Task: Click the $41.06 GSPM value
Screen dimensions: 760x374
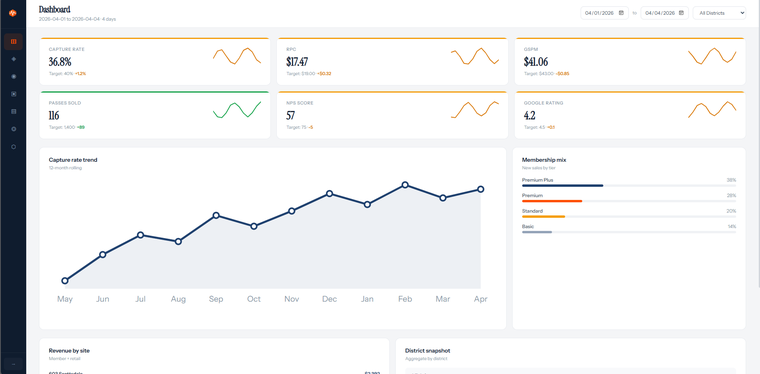Action: [536, 62]
